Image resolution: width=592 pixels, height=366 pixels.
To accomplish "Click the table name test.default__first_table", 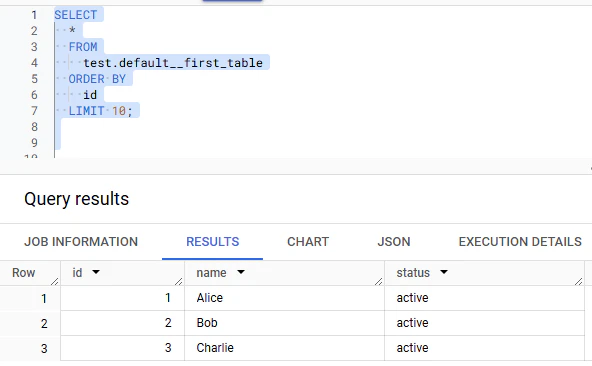I will click(173, 63).
